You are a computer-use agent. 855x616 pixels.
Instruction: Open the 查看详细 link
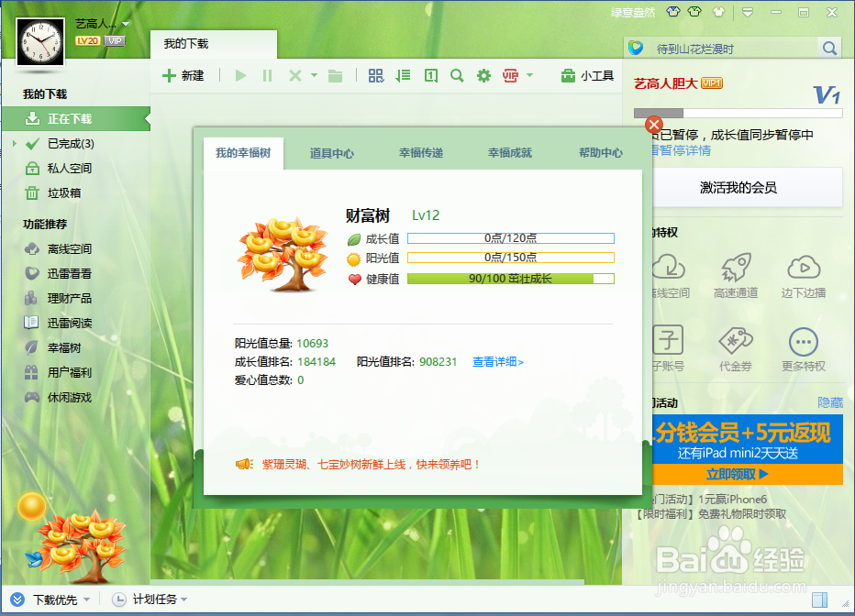497,362
